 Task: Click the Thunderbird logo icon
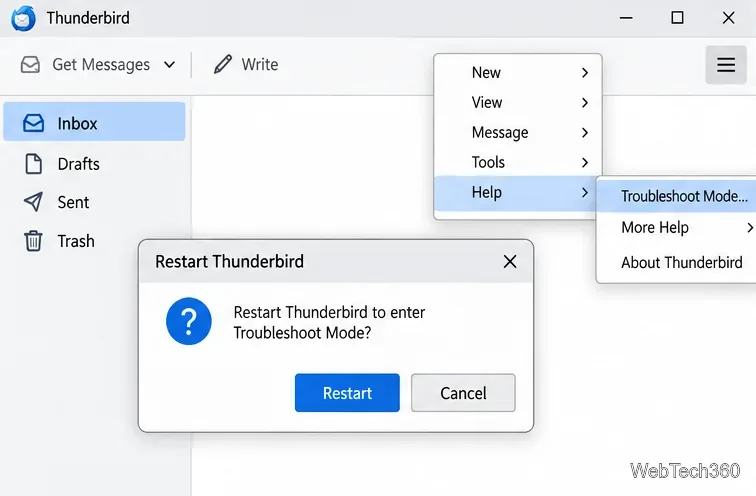coord(24,18)
